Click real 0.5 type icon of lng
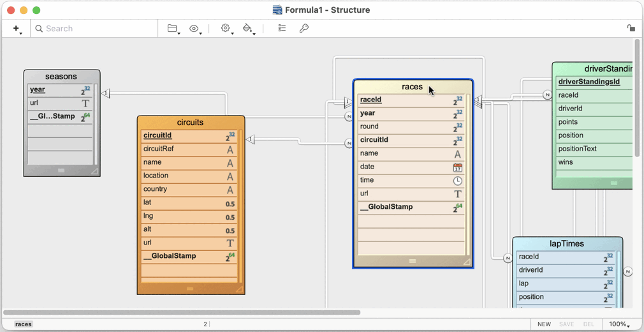This screenshot has height=332, width=644. point(230,218)
